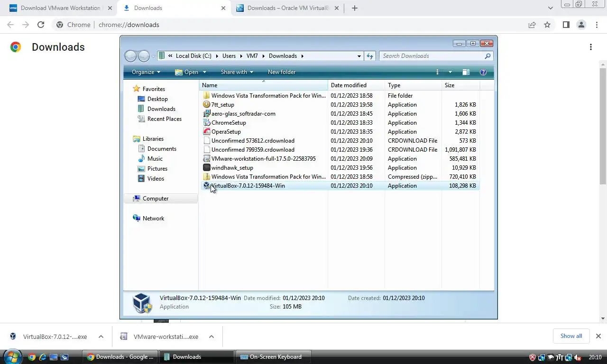Viewport: 607px width, 364px height.
Task: Click Chrome address bar chrome://downloads
Action: click(x=129, y=25)
